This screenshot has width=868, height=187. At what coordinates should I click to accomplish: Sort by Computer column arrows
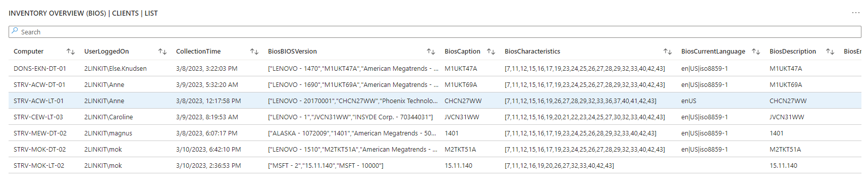71,52
